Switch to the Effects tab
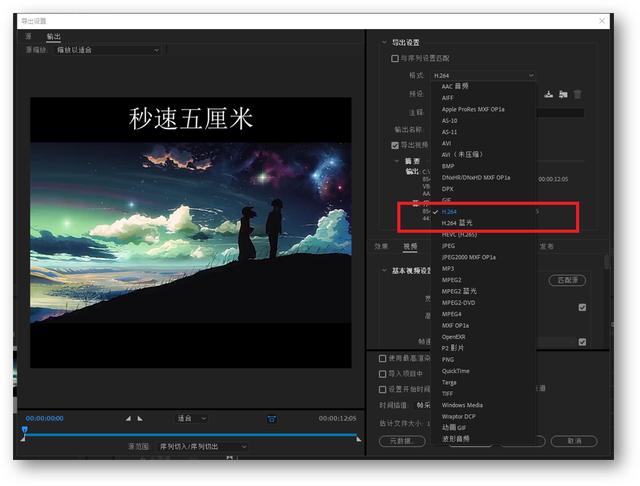This screenshot has height=486, width=640. [x=381, y=246]
